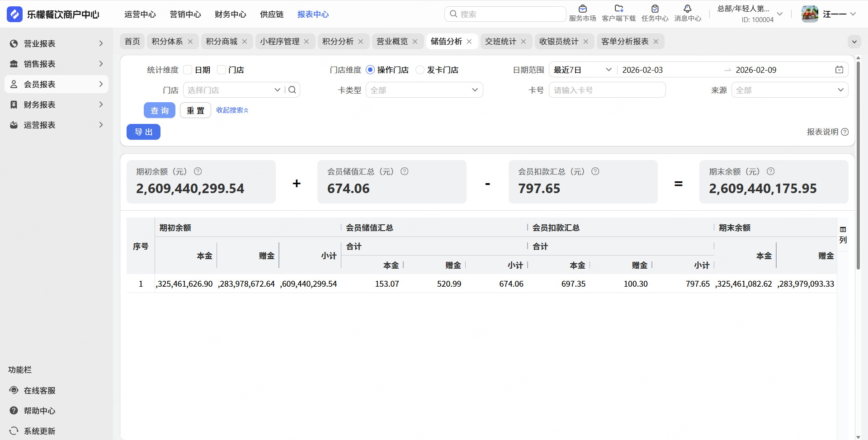Image resolution: width=868 pixels, height=440 pixels.
Task: Click the date range calendar icon
Action: (x=839, y=70)
